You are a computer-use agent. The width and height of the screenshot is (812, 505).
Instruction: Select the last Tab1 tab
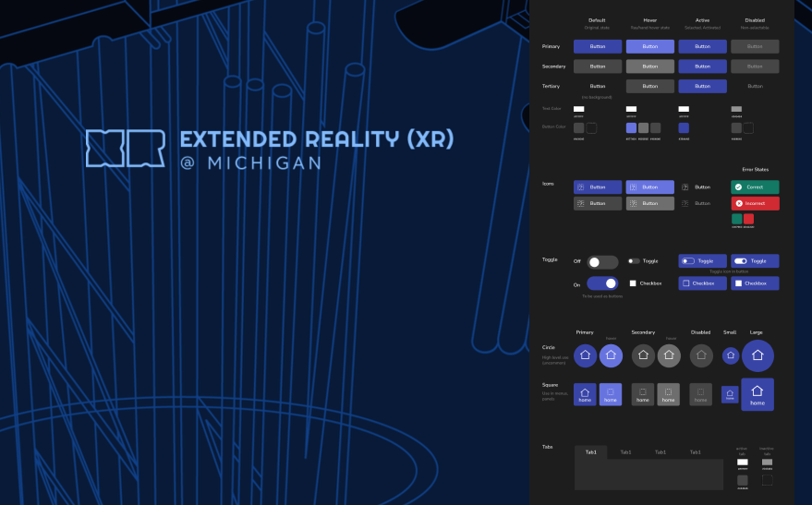[695, 452]
